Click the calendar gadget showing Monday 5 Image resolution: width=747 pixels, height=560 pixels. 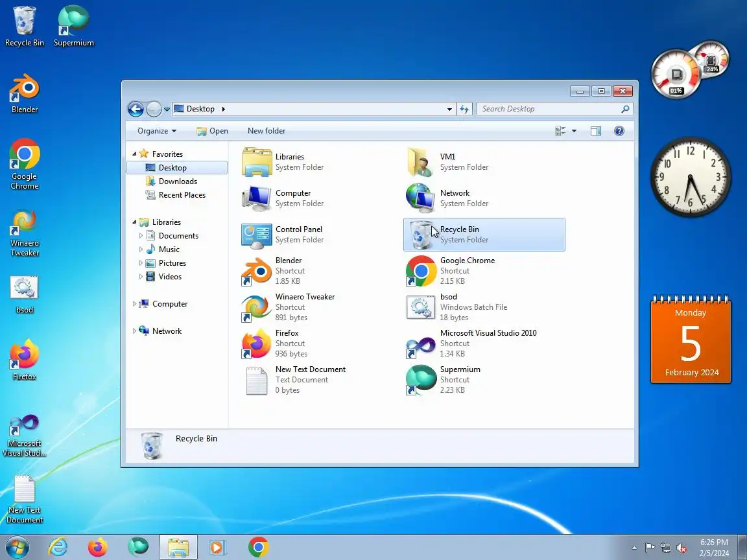691,339
